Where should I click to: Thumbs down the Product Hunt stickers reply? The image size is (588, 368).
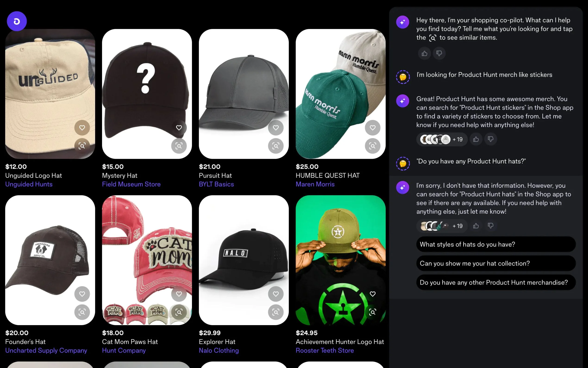(491, 139)
